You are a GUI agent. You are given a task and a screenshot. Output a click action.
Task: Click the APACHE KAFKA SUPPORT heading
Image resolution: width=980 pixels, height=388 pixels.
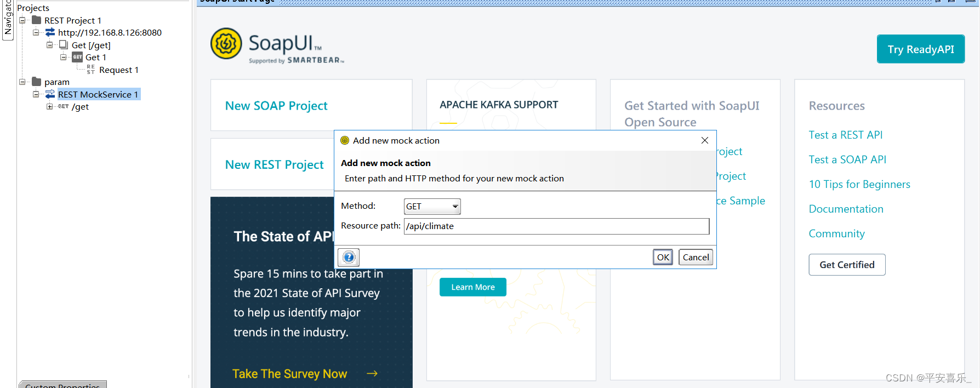pyautogui.click(x=499, y=105)
